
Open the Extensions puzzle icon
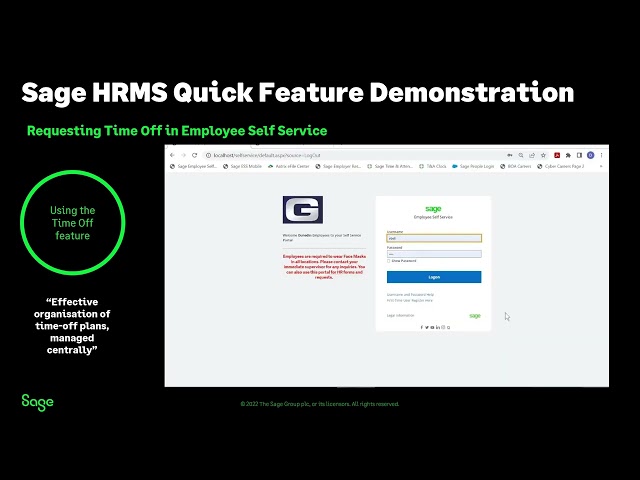point(568,156)
